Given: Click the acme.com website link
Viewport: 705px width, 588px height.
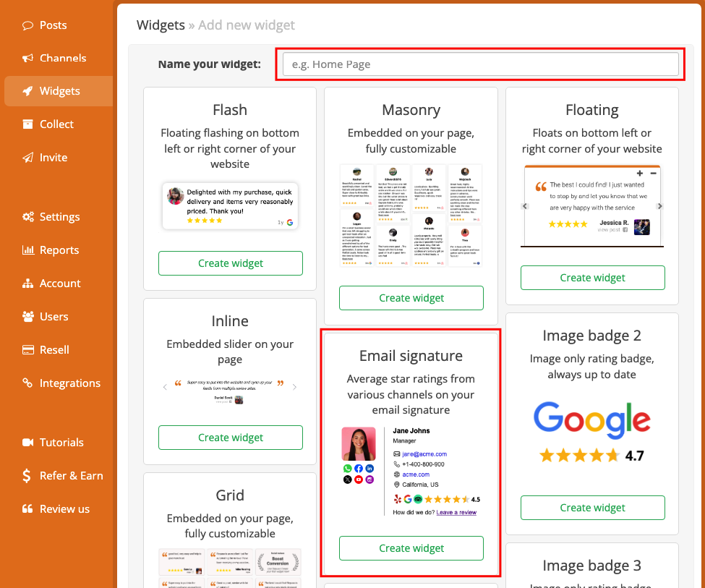Looking at the screenshot, I should click(416, 474).
